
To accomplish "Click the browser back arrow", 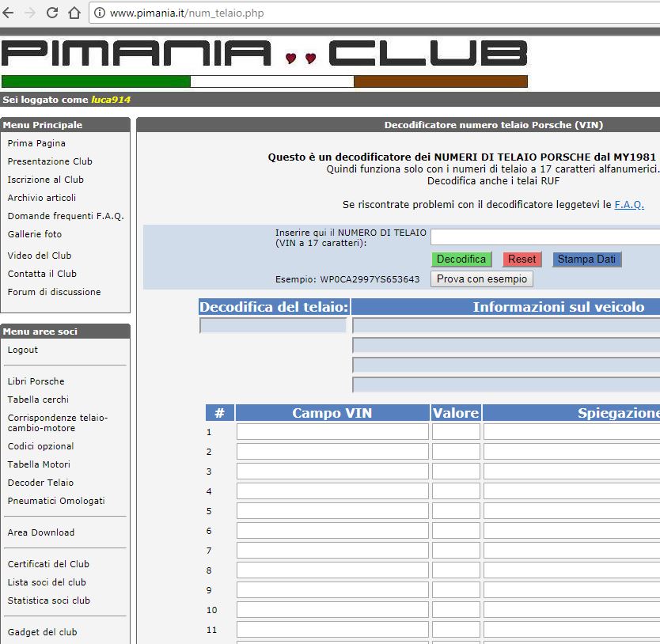I will click(8, 13).
